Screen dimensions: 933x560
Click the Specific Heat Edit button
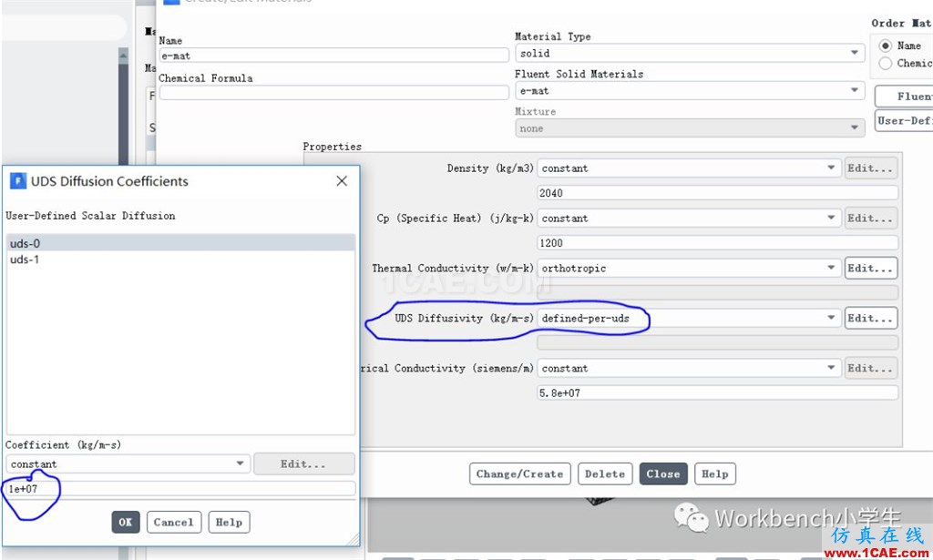pos(871,219)
